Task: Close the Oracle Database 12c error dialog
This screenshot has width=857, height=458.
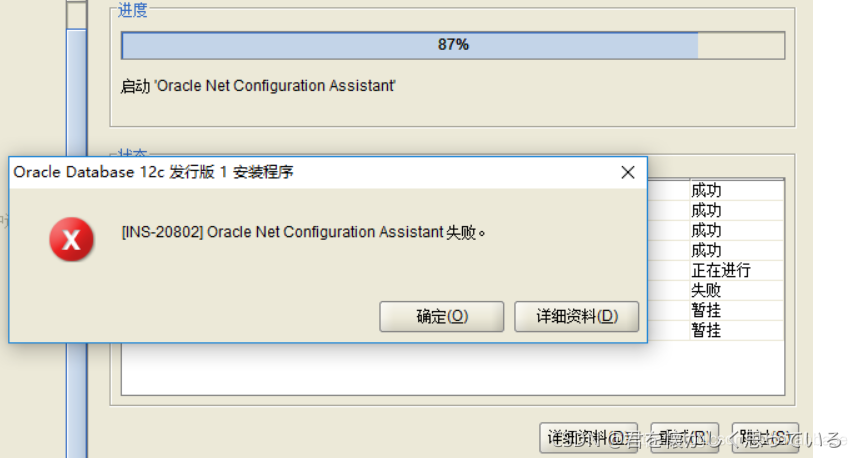Action: pyautogui.click(x=627, y=172)
